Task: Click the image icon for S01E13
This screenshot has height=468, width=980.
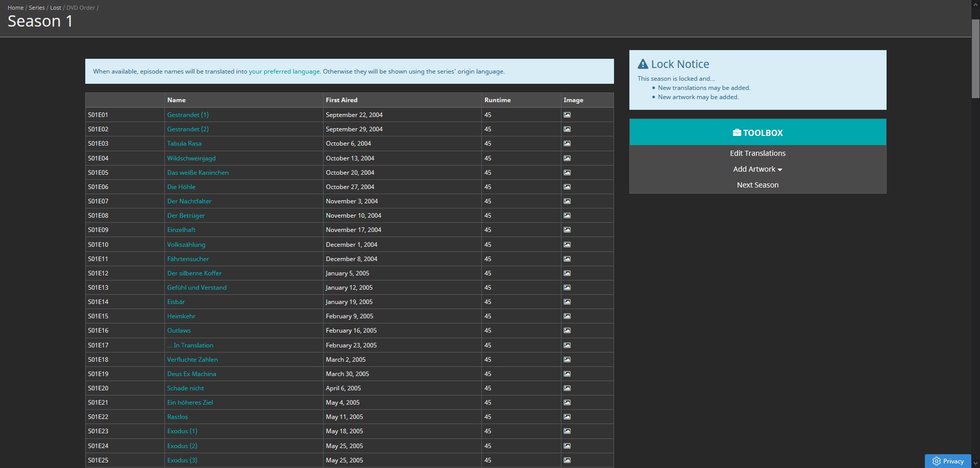Action: [x=567, y=288]
